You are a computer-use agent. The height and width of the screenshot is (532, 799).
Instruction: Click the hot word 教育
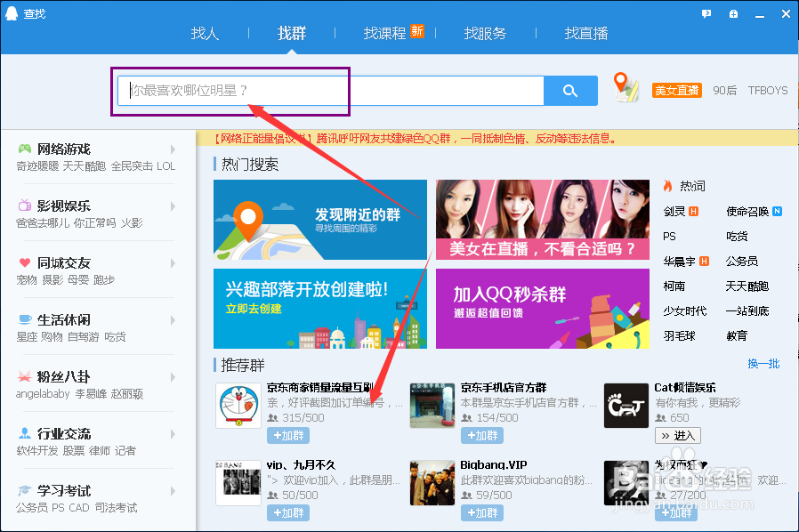tap(737, 336)
